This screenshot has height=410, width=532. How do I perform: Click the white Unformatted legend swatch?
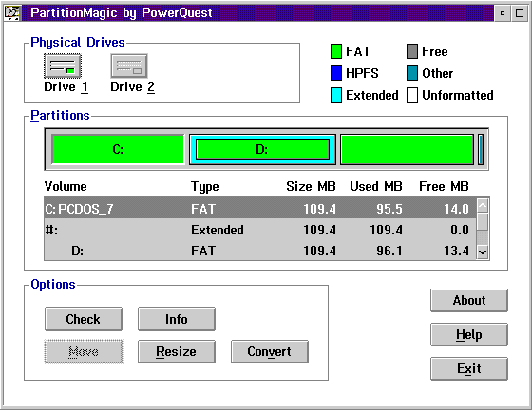412,95
